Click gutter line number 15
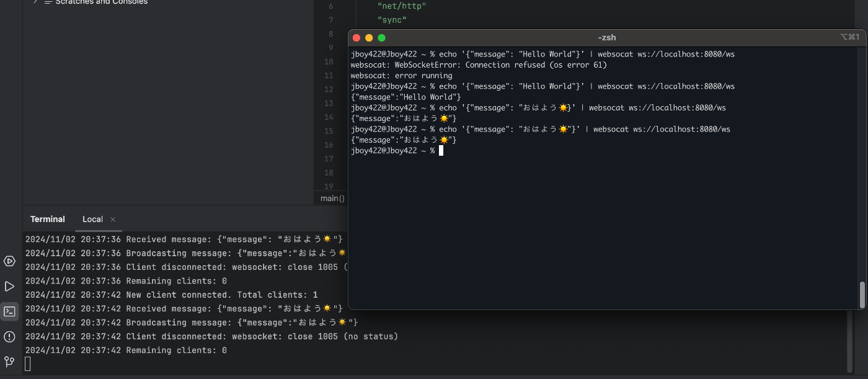This screenshot has height=379, width=868. point(329,131)
